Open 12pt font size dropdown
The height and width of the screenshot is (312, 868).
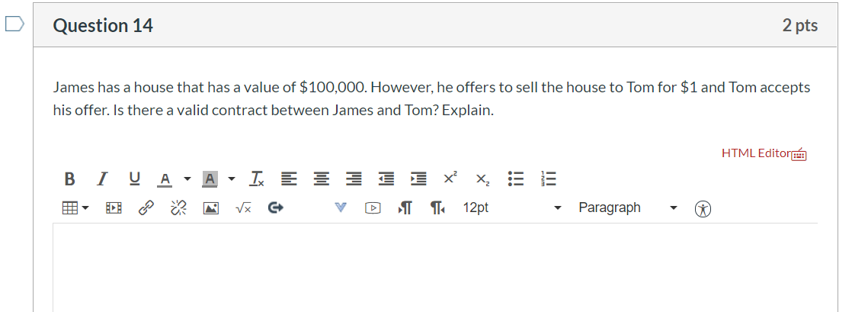tap(512, 207)
